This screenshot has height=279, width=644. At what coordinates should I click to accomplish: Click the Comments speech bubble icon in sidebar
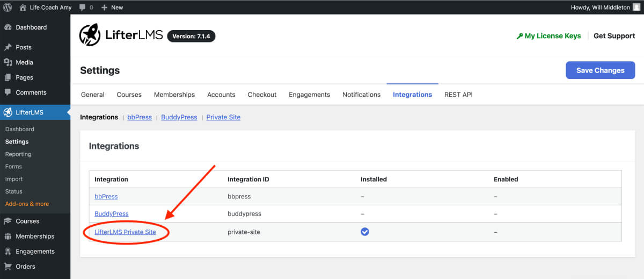coord(8,92)
